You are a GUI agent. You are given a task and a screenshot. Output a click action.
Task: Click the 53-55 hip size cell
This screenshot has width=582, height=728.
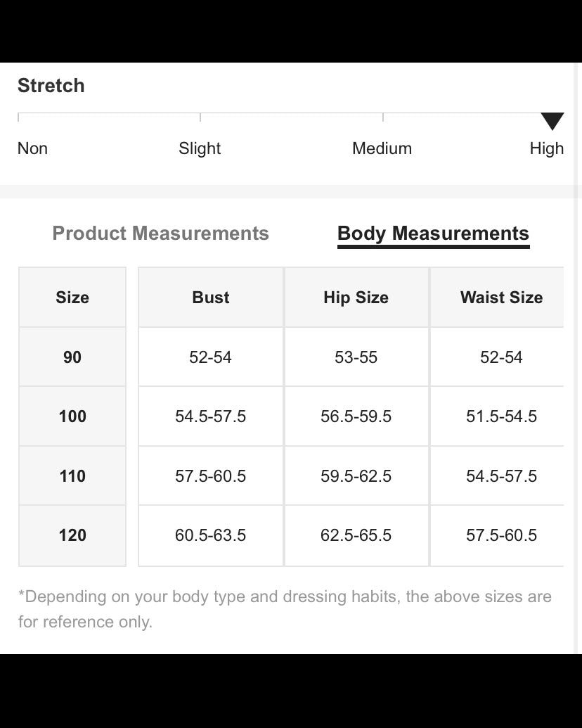point(356,357)
